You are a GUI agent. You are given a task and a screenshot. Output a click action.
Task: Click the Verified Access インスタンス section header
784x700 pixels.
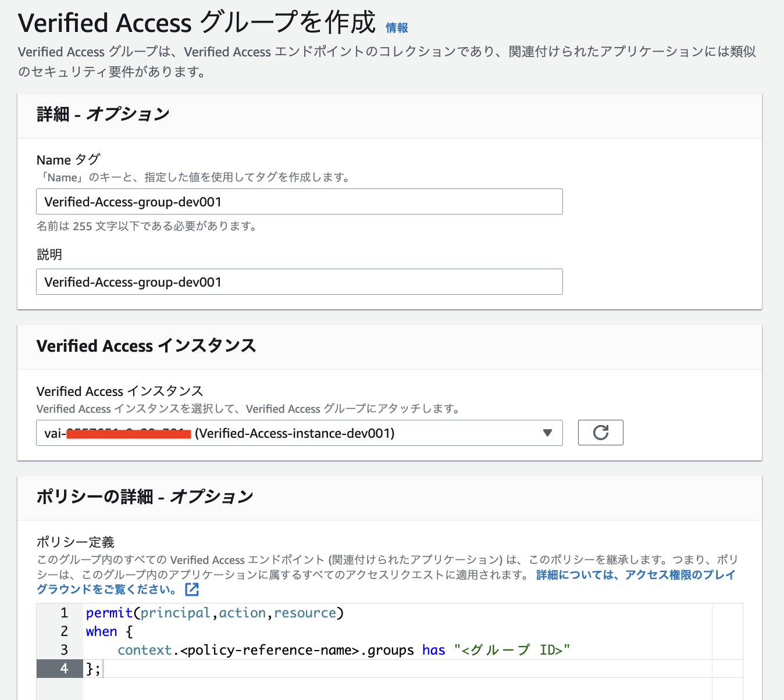[x=146, y=346]
